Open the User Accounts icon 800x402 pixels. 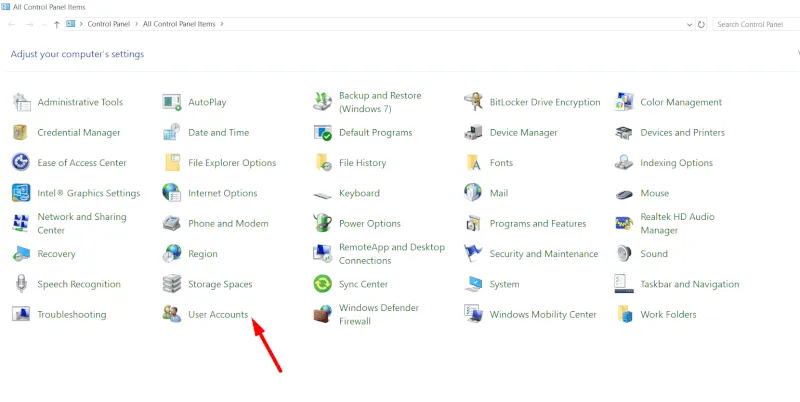[172, 314]
